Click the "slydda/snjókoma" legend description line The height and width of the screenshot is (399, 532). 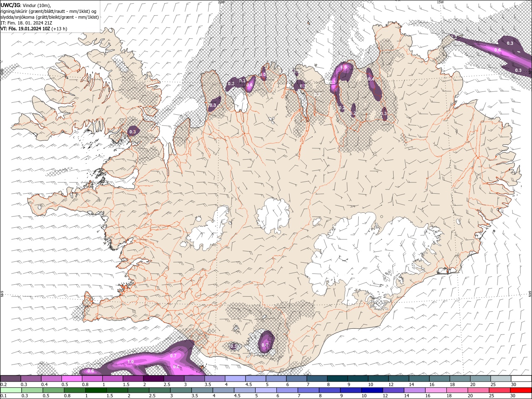50,17
